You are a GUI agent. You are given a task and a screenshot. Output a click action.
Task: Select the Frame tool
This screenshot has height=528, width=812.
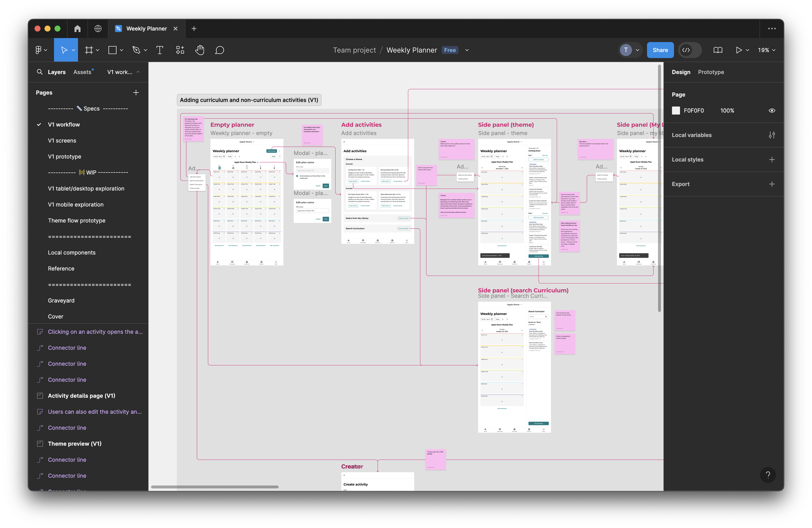pos(89,50)
